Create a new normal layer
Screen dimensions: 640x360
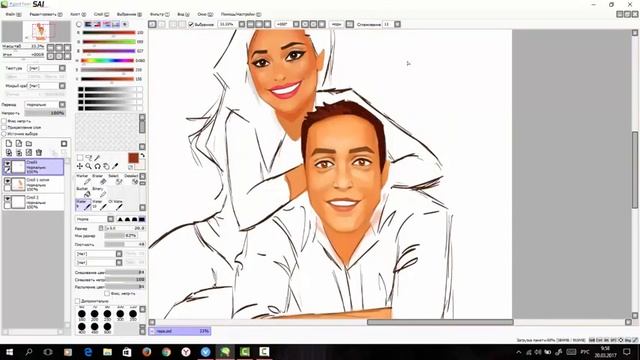[x=9, y=143]
